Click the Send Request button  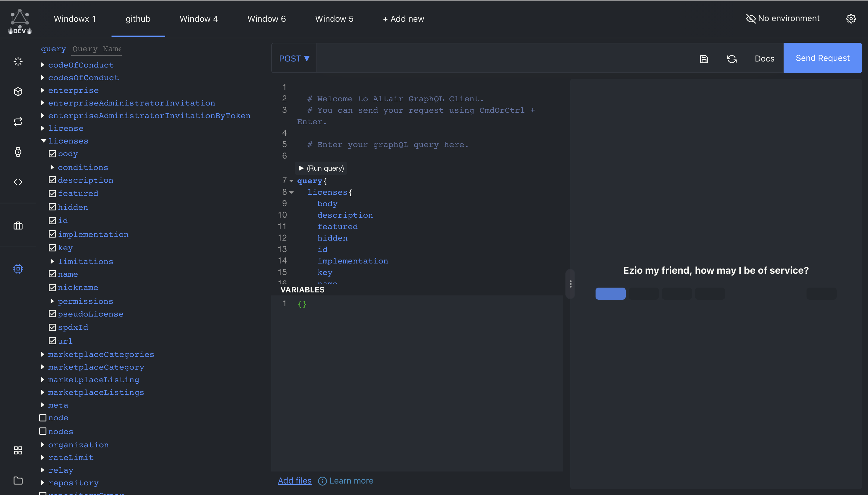pos(822,58)
